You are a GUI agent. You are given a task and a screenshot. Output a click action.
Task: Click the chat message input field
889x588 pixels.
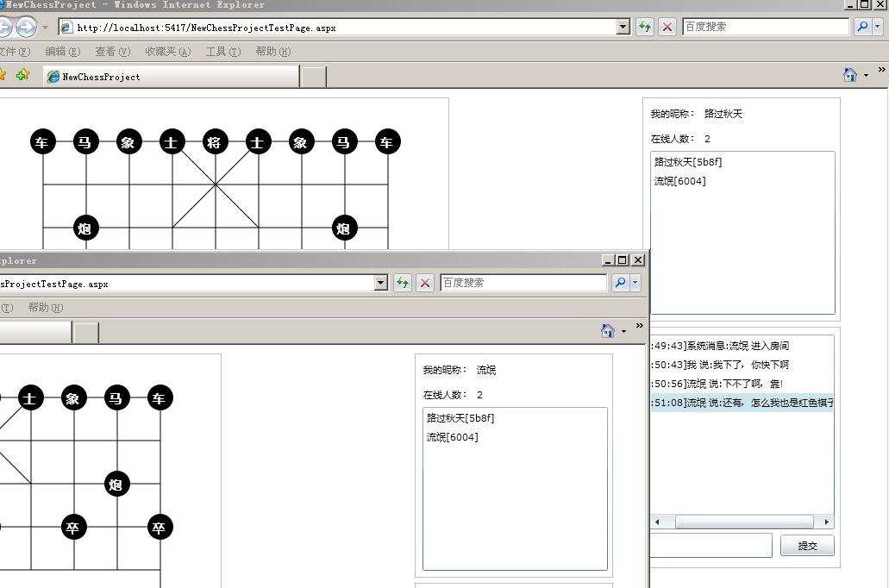coord(711,546)
